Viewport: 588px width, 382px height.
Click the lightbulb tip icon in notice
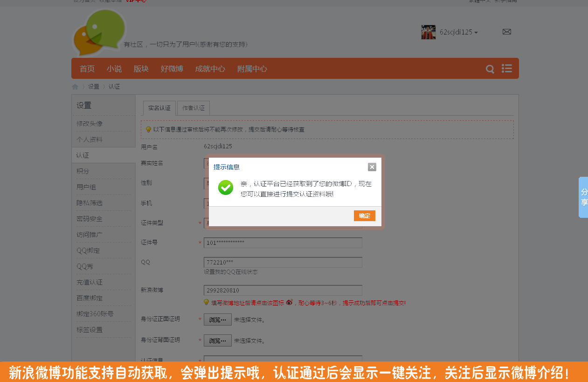148,130
